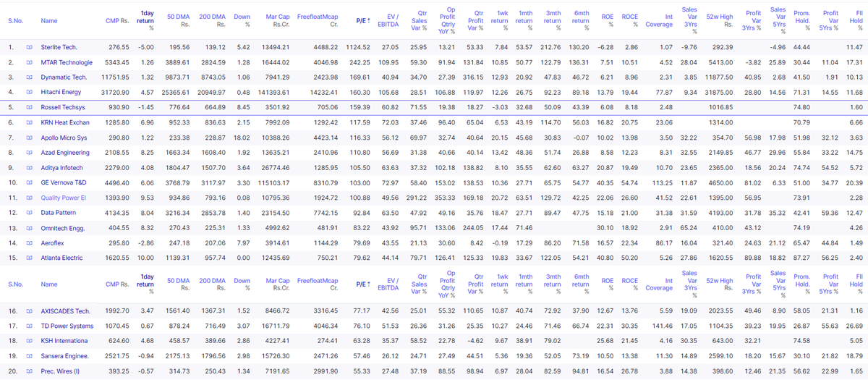Screen dimensions: 868x380
Task: Visit the Azad Engineering company page
Action: (x=67, y=152)
